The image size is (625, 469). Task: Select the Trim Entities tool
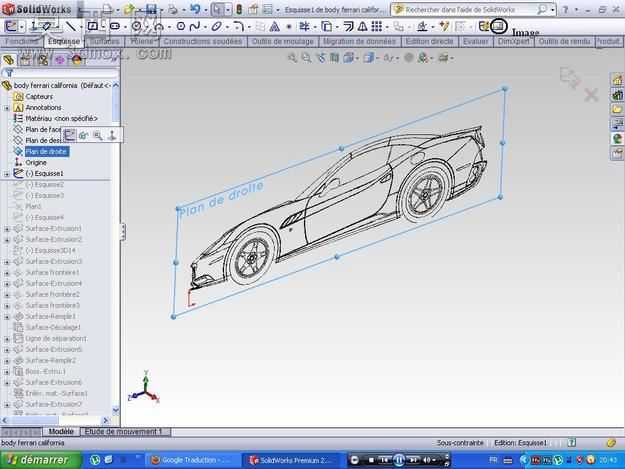click(305, 27)
